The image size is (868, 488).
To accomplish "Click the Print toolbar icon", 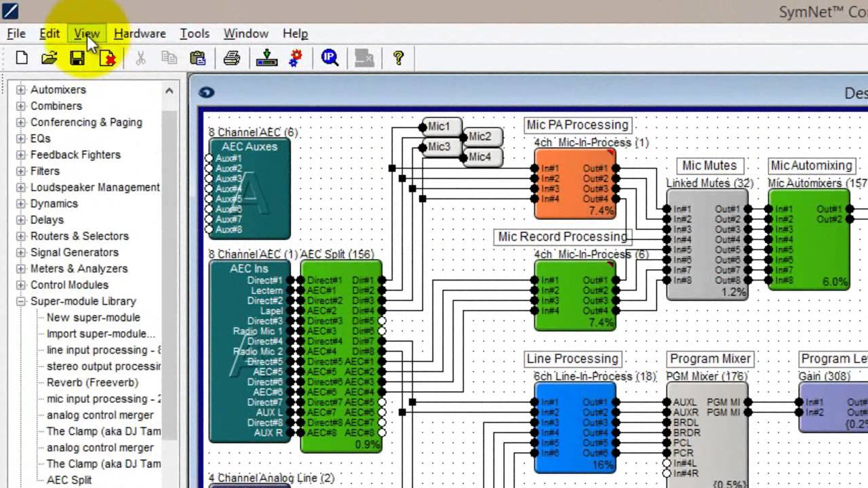I will pos(232,58).
